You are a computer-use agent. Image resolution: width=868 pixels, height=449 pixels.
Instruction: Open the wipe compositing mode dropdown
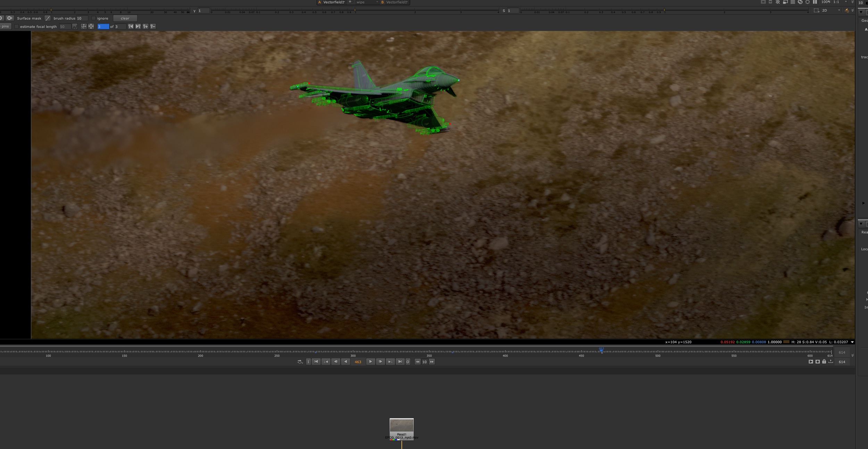coord(366,2)
